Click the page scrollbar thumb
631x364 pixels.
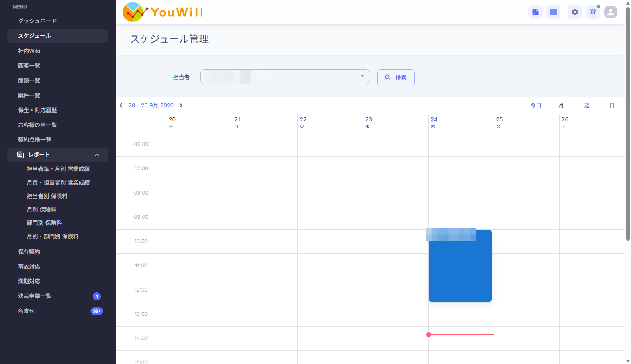(x=628, y=123)
